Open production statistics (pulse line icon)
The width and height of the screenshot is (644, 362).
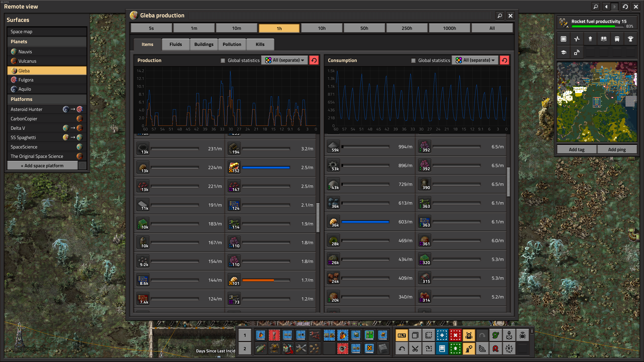tap(577, 39)
